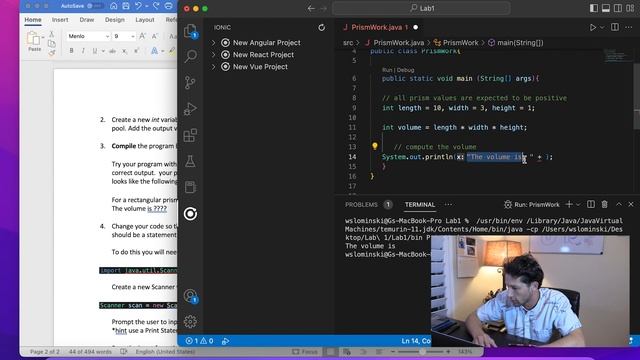The height and width of the screenshot is (360, 640).
Task: Click Cut scissors in Word ribbon
Action: coord(51,34)
